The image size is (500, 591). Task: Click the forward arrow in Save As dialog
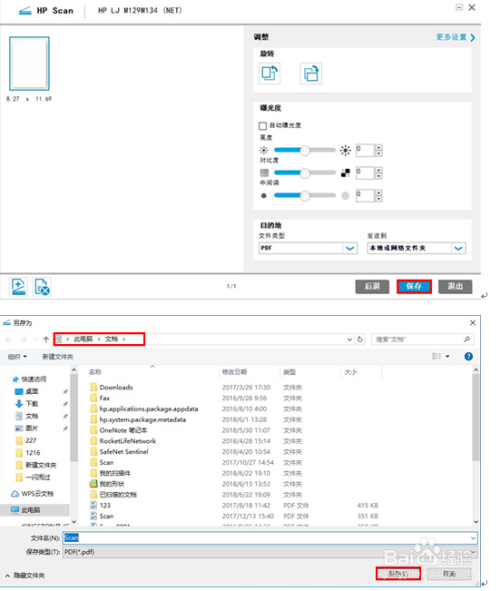pyautogui.click(x=23, y=340)
